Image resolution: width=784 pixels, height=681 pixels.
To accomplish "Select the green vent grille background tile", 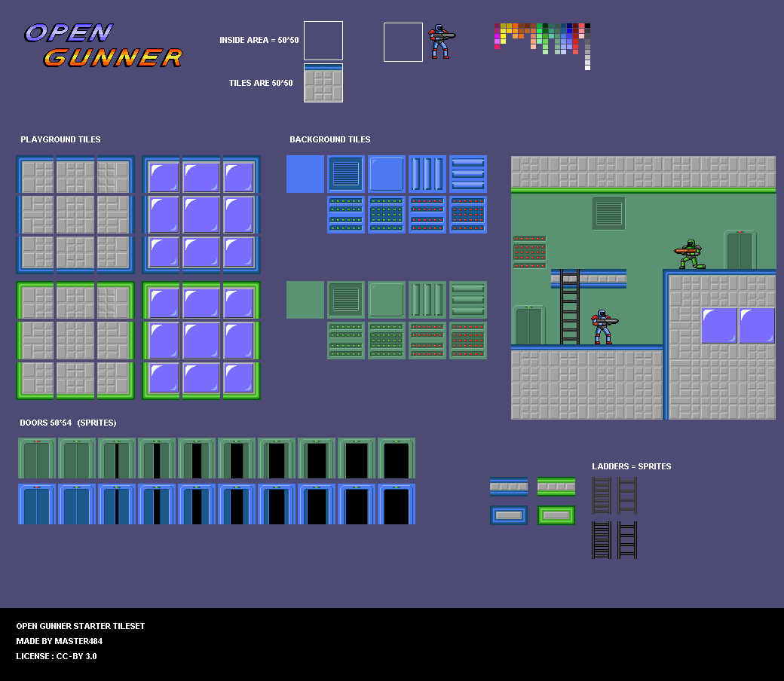I will click(x=346, y=300).
